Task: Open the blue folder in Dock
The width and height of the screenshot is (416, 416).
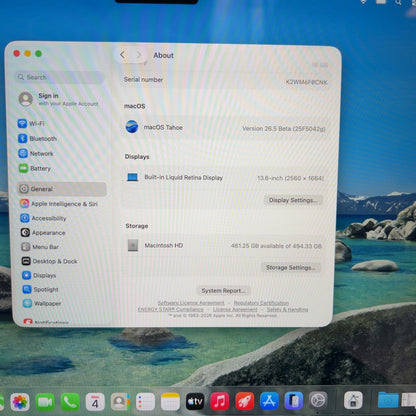Action: [x=388, y=400]
